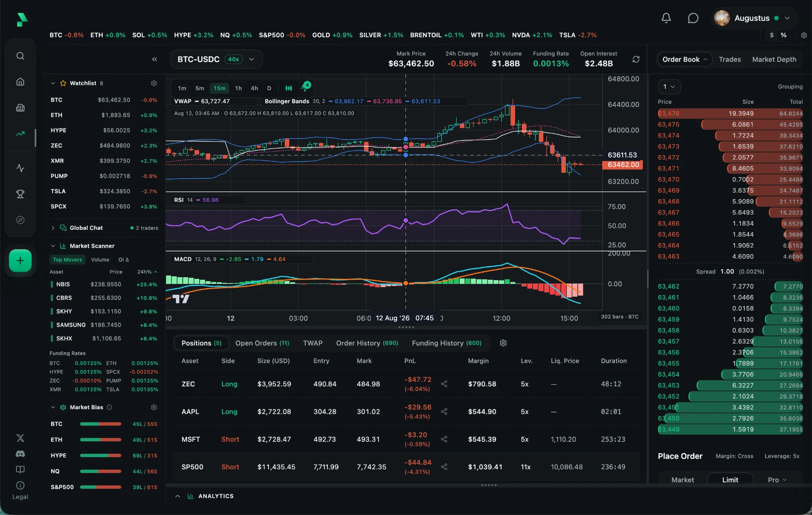The height and width of the screenshot is (515, 812).
Task: Open the Discord icon
Action: point(20,454)
